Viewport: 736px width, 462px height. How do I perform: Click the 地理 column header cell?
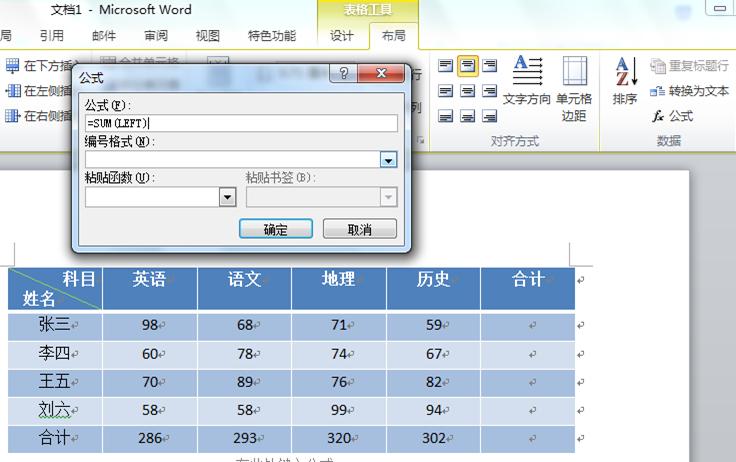tap(339, 289)
